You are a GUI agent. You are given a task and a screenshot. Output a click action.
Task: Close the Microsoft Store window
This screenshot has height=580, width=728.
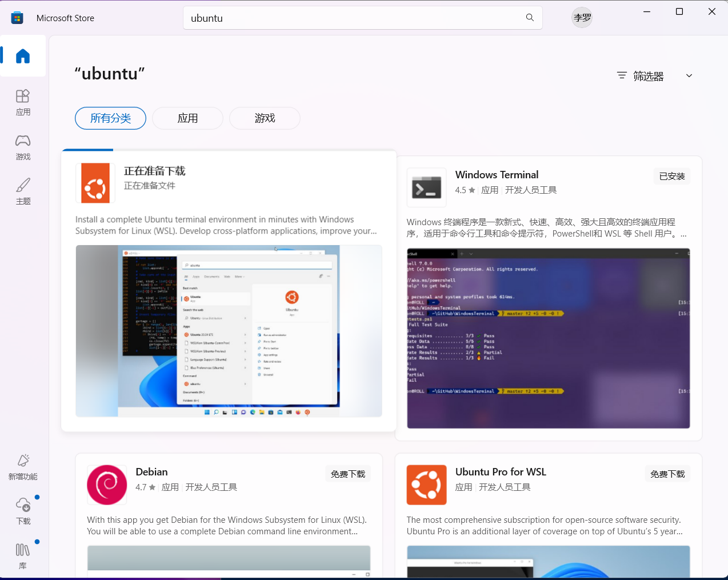[x=712, y=11]
